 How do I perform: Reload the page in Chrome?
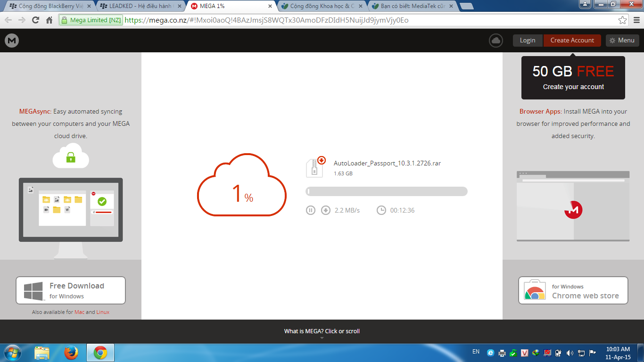[35, 20]
